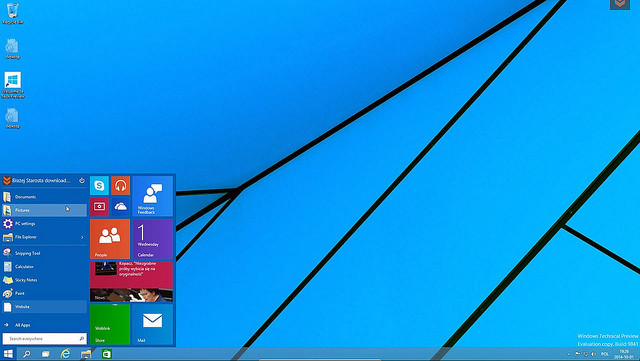
Task: Open the Windows Feedback tile
Action: (152, 196)
